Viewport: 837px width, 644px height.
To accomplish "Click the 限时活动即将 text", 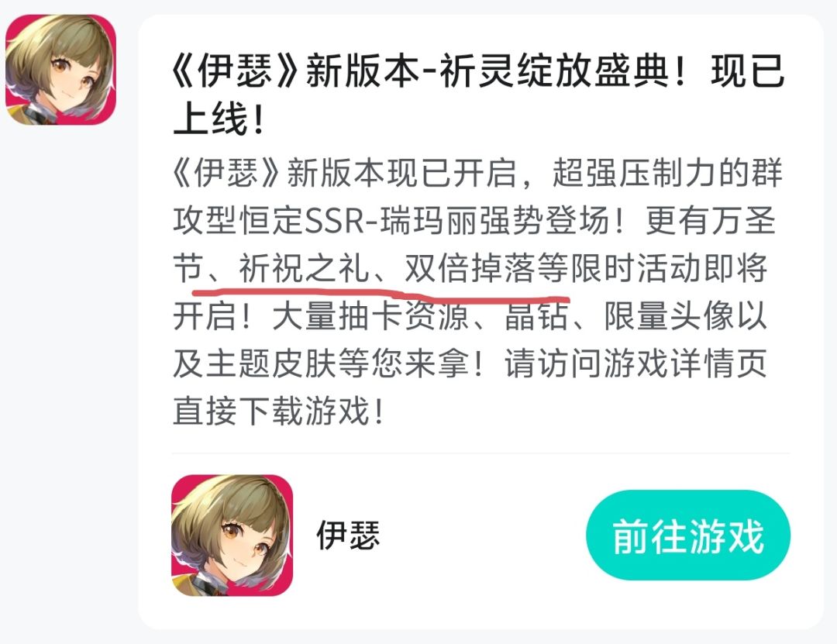I will [669, 268].
